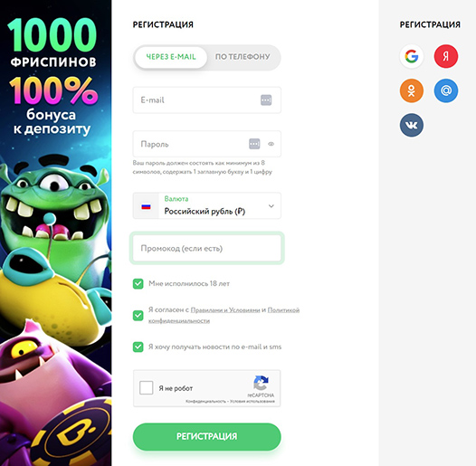This screenshot has width=476, height=466.
Task: Toggle the terms and conditions agreement checkbox
Action: coord(138,316)
